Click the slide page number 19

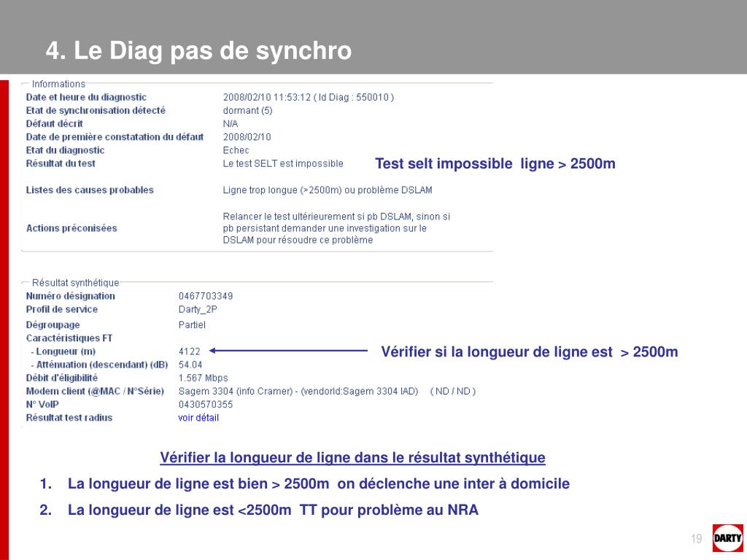click(697, 539)
